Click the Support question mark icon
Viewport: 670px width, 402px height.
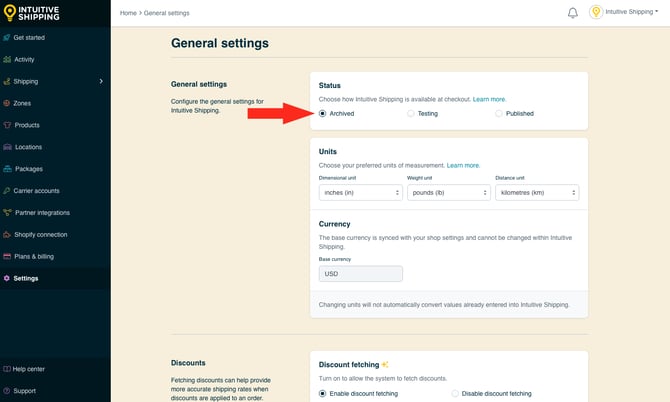click(x=7, y=390)
